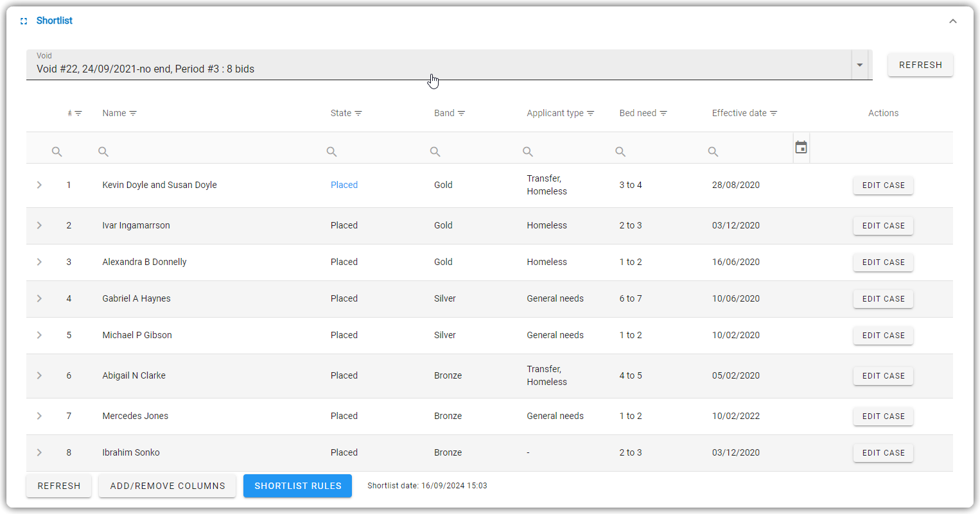The image size is (980, 514).
Task: Expand row for Abigail N Clarke
Action: click(x=39, y=375)
